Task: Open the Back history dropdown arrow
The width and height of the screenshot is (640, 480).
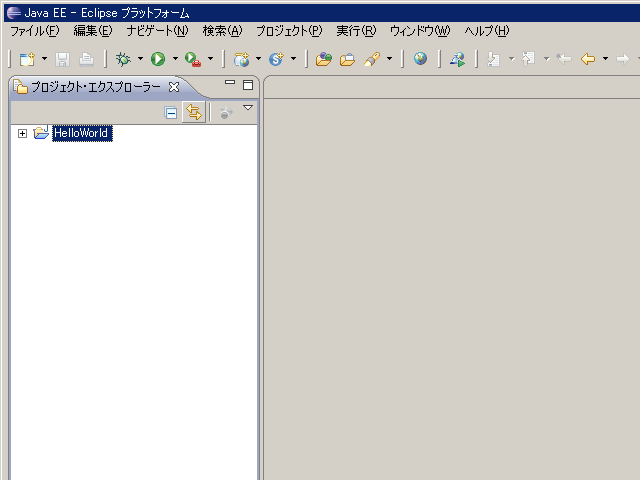Action: pyautogui.click(x=605, y=59)
